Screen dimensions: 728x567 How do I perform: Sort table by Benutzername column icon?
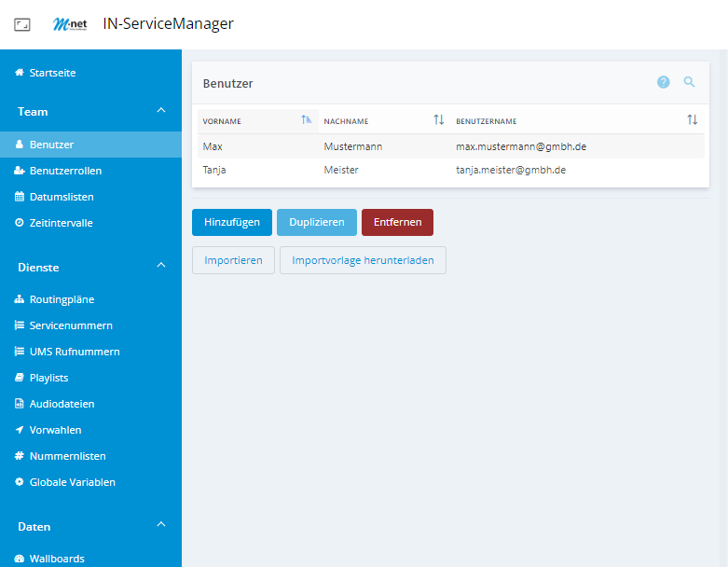click(692, 120)
